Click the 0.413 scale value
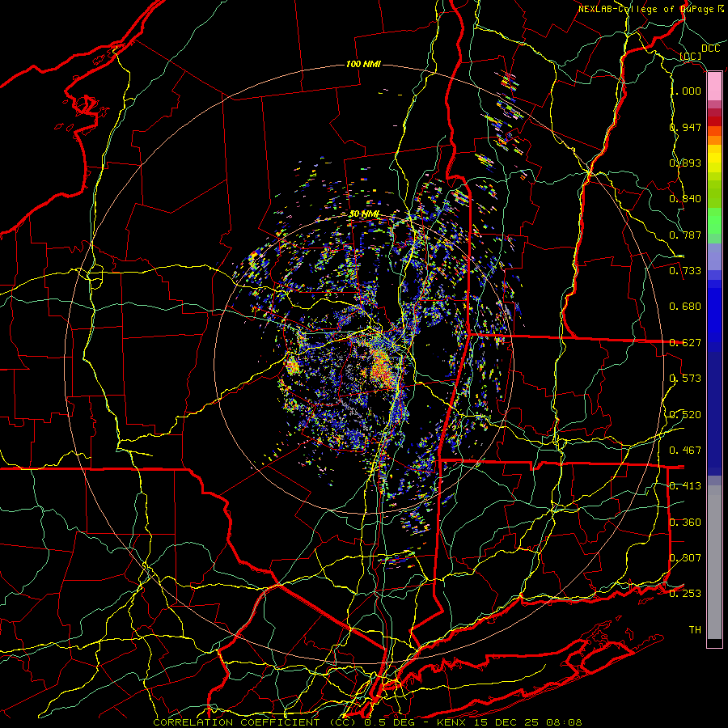 point(685,486)
